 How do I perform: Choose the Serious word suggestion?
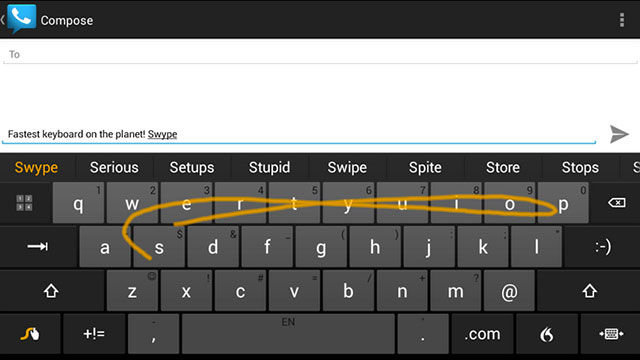click(x=114, y=167)
